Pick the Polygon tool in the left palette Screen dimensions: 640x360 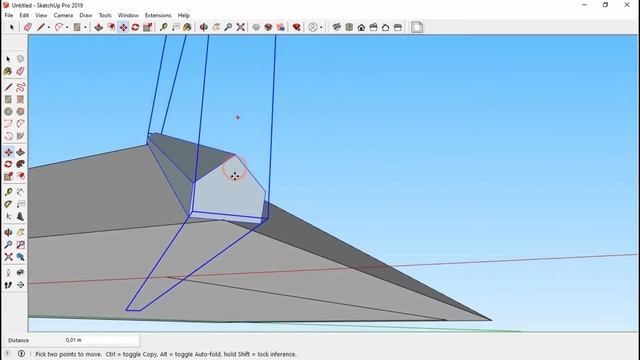[20, 111]
